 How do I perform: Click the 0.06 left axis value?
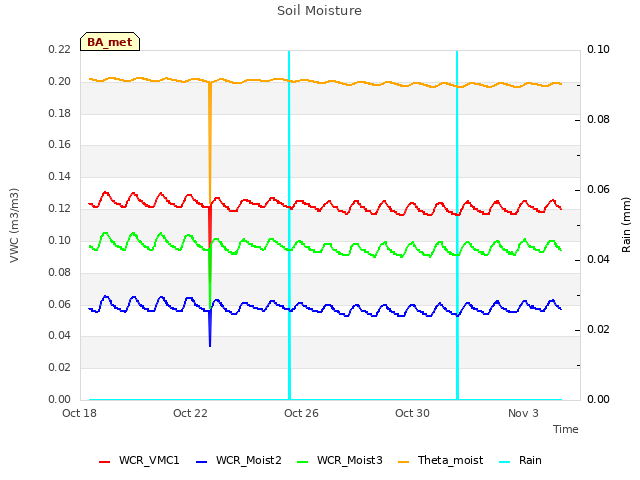coord(60,304)
